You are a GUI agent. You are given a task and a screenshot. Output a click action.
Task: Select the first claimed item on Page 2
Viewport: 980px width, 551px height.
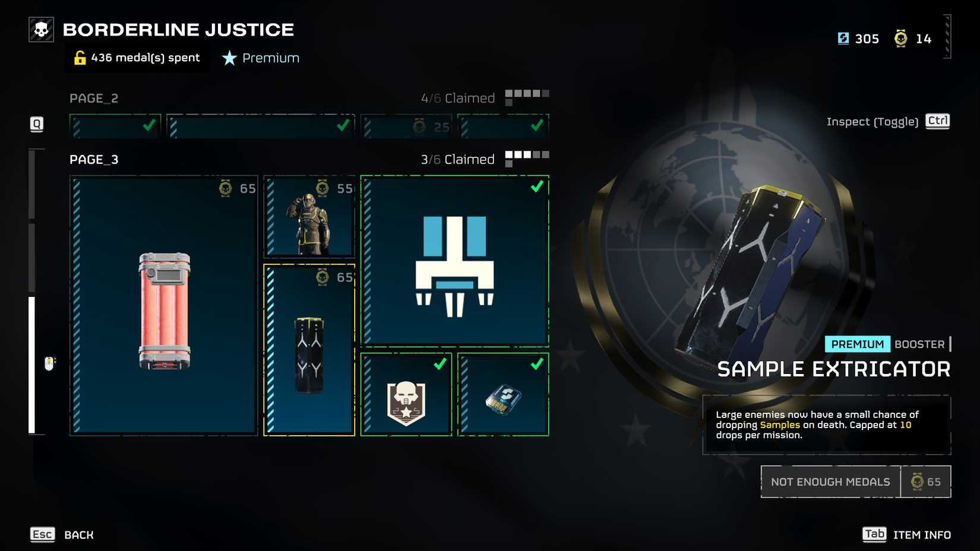pos(115,126)
